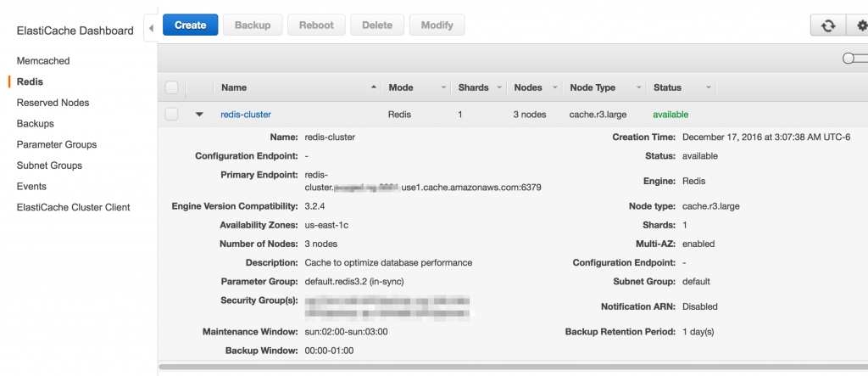
Task: Select Redis in the sidebar
Action: tap(30, 81)
